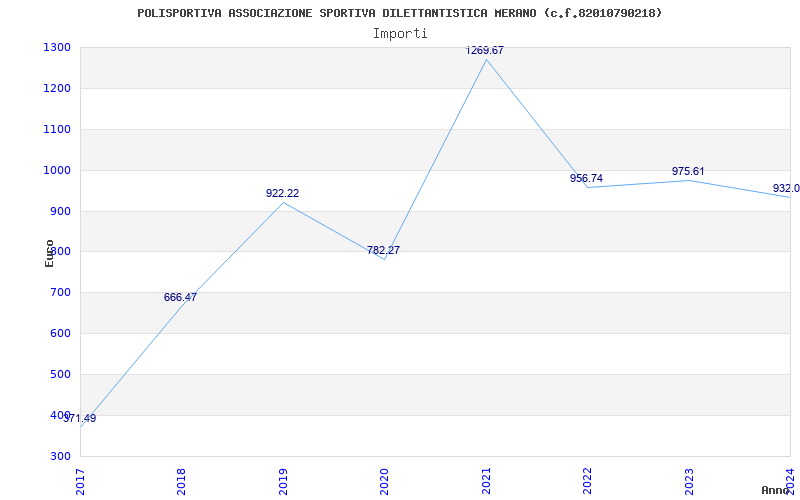This screenshot has height=500, width=800.
Task: Click the 922.22 data label
Action: coord(282,193)
